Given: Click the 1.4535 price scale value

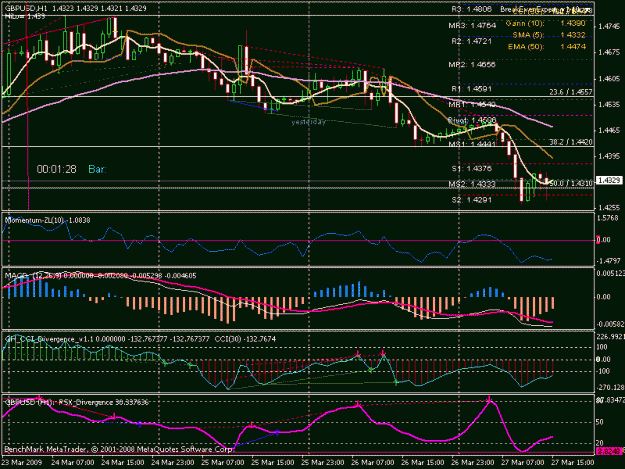Looking at the screenshot, I should point(609,104).
